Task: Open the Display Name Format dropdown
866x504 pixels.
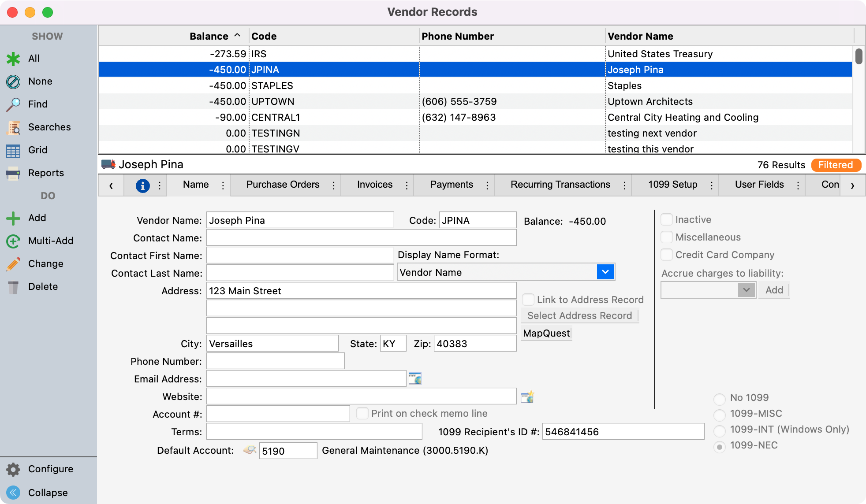Action: click(605, 272)
